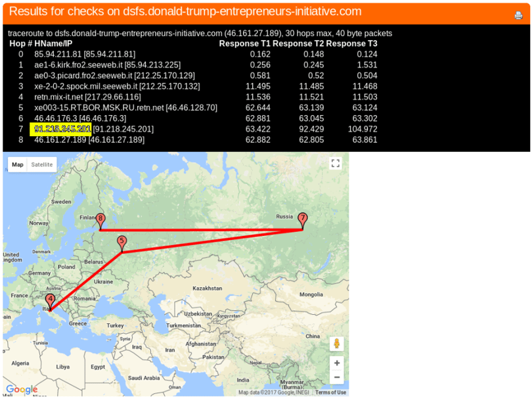Select map marker 5 near Belarus
The width and height of the screenshot is (532, 399).
coord(122,243)
